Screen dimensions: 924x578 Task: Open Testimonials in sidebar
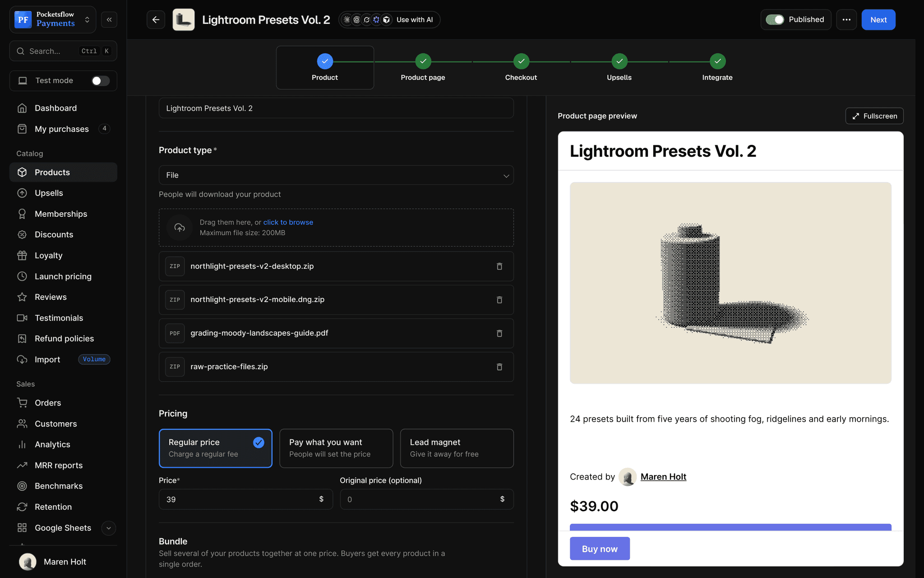pyautogui.click(x=63, y=318)
